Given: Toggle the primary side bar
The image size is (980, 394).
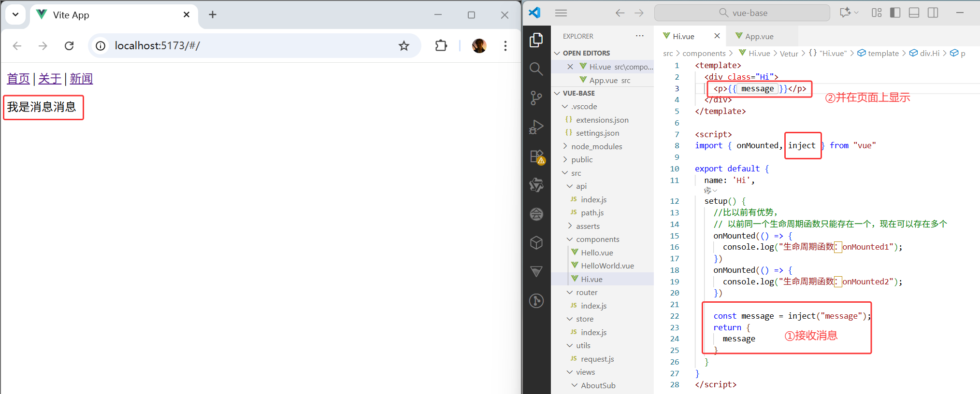Looking at the screenshot, I should (x=895, y=13).
